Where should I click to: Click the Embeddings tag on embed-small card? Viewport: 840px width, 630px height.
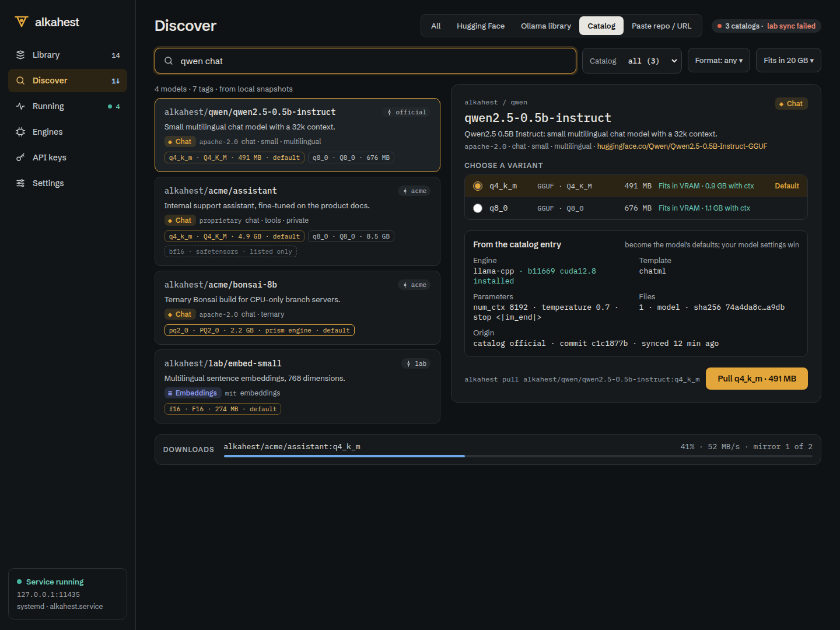(x=192, y=393)
